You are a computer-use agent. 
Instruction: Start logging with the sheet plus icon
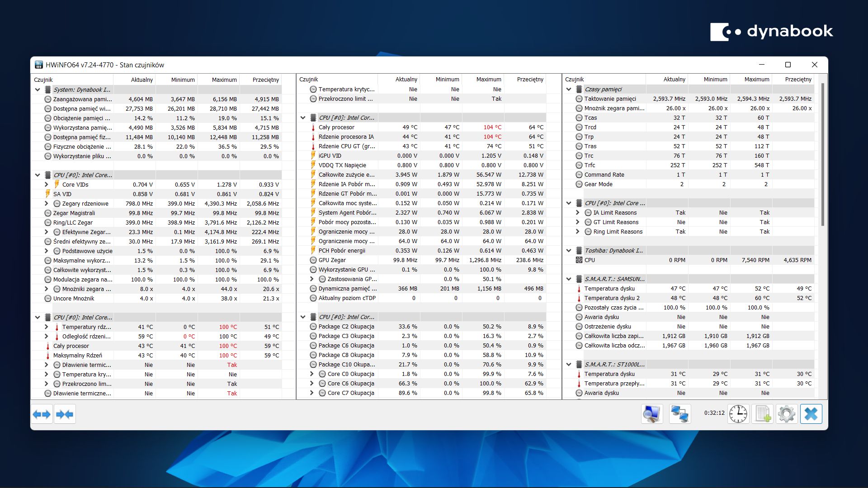pyautogui.click(x=763, y=414)
